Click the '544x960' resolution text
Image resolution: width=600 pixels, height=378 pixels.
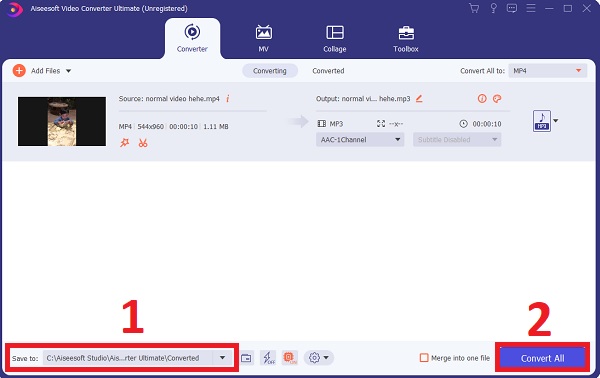coord(151,127)
